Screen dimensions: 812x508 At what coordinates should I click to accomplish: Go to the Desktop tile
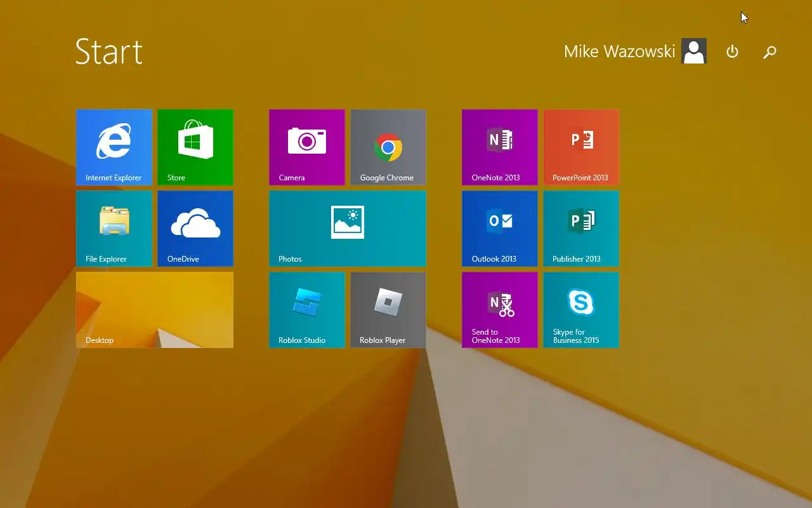point(155,310)
